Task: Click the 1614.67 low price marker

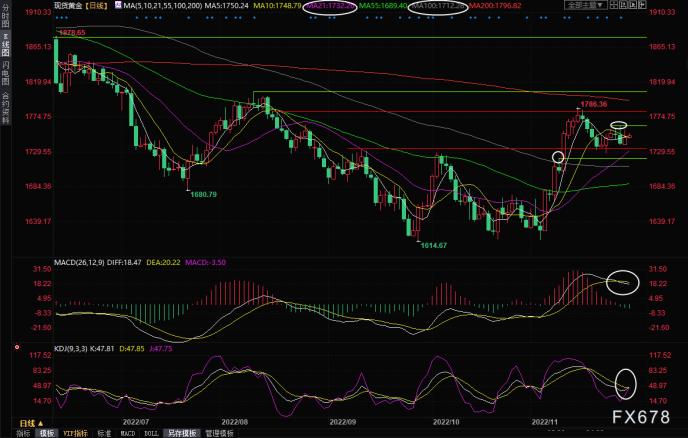Action: pos(432,244)
